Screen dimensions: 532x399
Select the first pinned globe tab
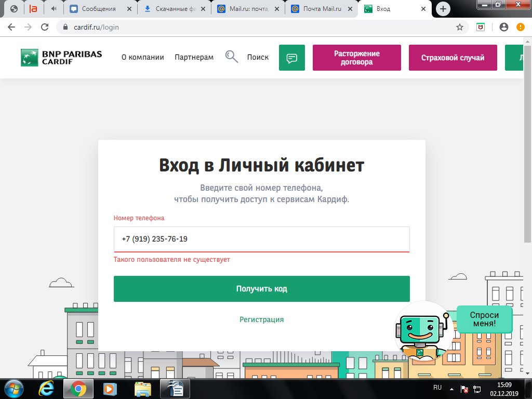pyautogui.click(x=14, y=9)
